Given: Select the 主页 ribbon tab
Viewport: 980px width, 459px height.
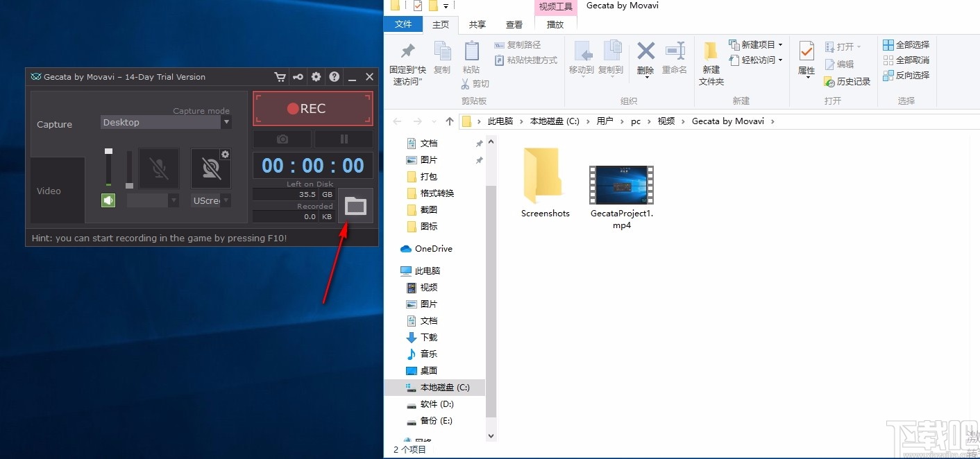Looking at the screenshot, I should (441, 24).
